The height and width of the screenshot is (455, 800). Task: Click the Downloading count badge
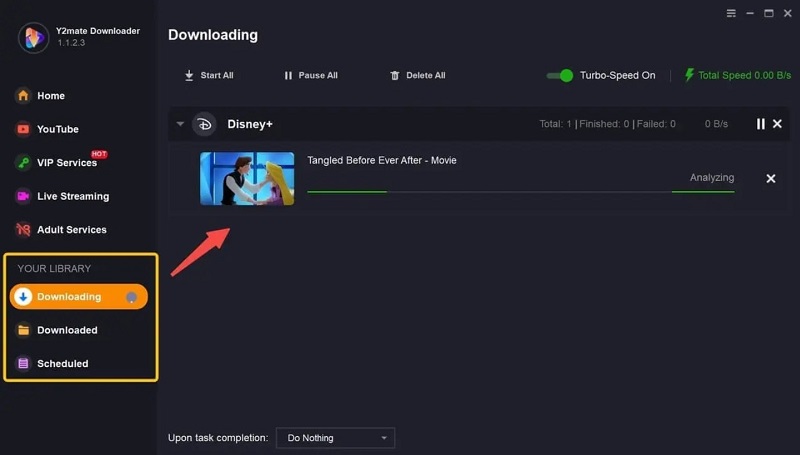tap(132, 297)
